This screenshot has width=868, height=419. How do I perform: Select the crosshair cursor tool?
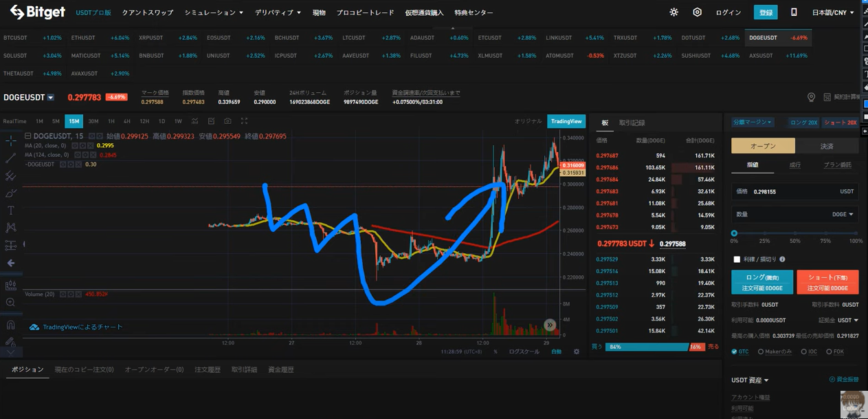coord(11,141)
